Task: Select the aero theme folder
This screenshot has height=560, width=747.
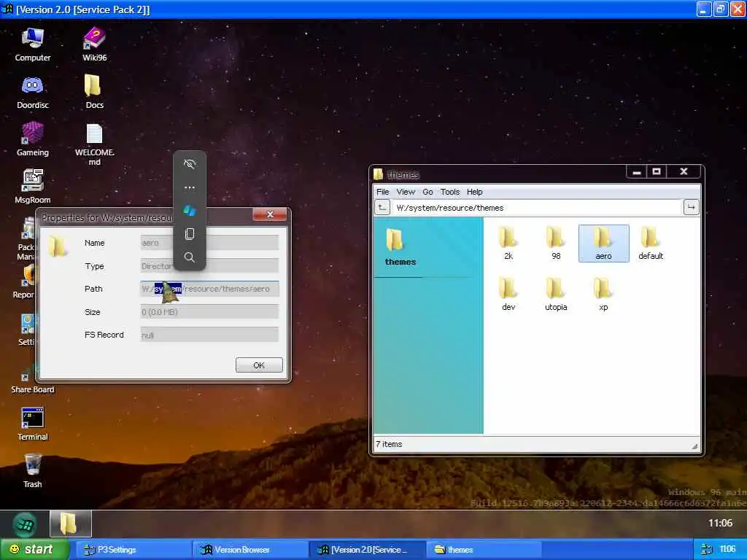Action: [603, 244]
